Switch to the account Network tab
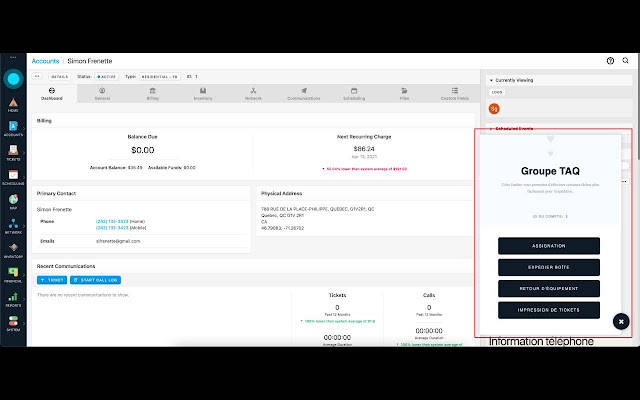This screenshot has height=400, width=640. 253,93
